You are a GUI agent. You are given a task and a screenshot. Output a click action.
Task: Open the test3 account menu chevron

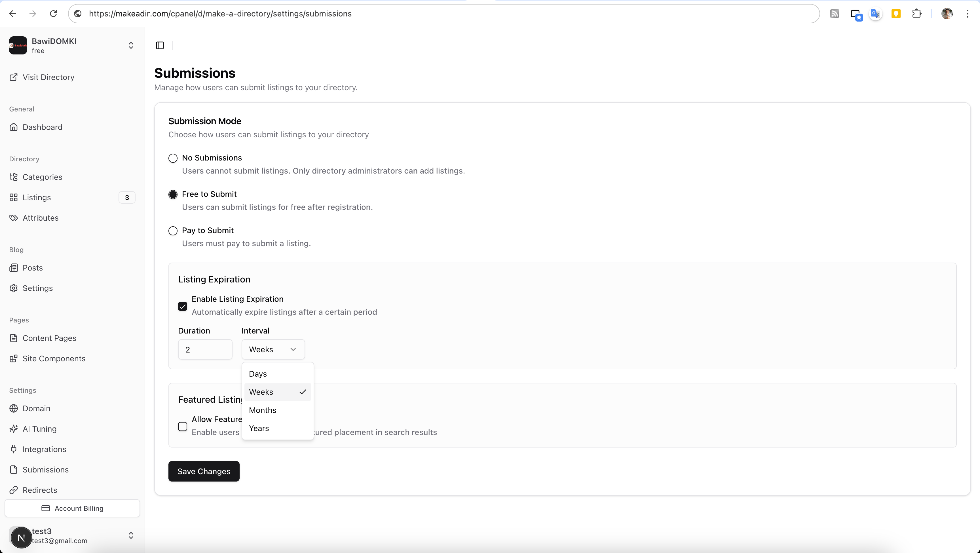(130, 535)
